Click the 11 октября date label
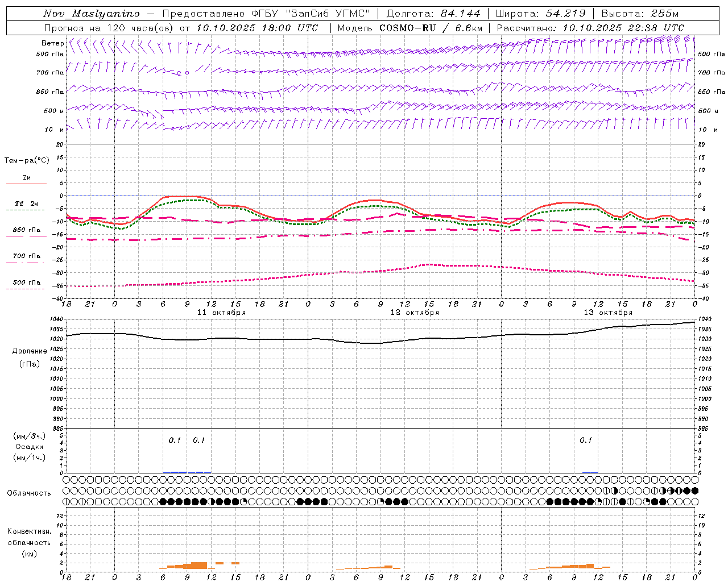This screenshot has height=582, width=728. (221, 313)
